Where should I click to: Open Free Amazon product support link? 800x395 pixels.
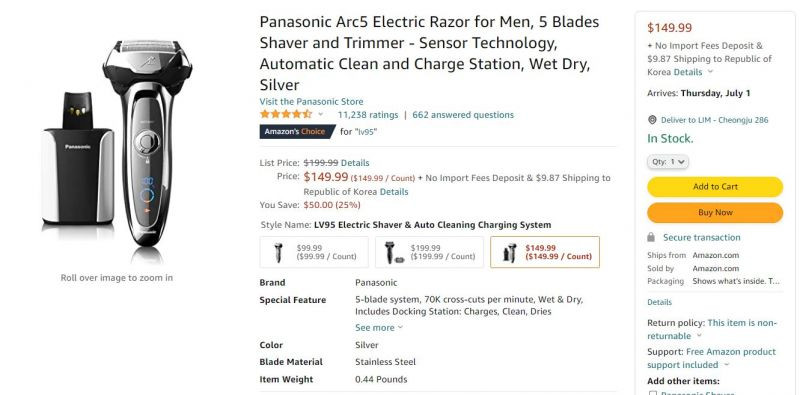pos(712,358)
